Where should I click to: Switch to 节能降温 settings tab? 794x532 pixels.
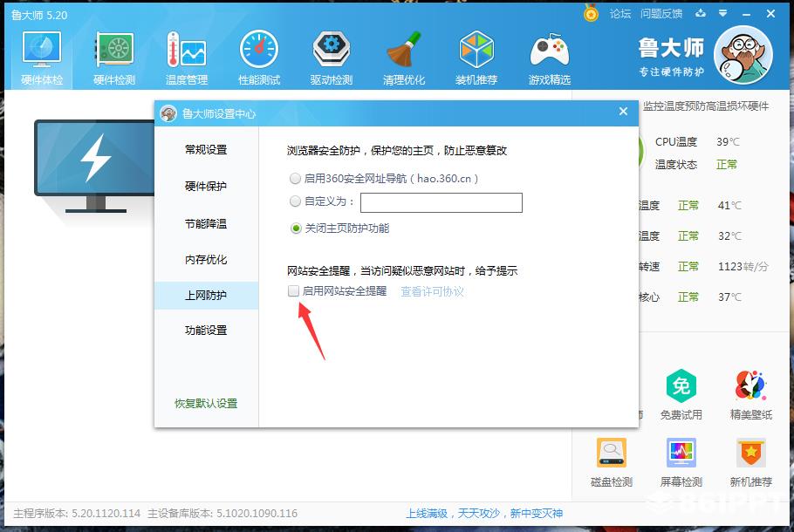(206, 224)
